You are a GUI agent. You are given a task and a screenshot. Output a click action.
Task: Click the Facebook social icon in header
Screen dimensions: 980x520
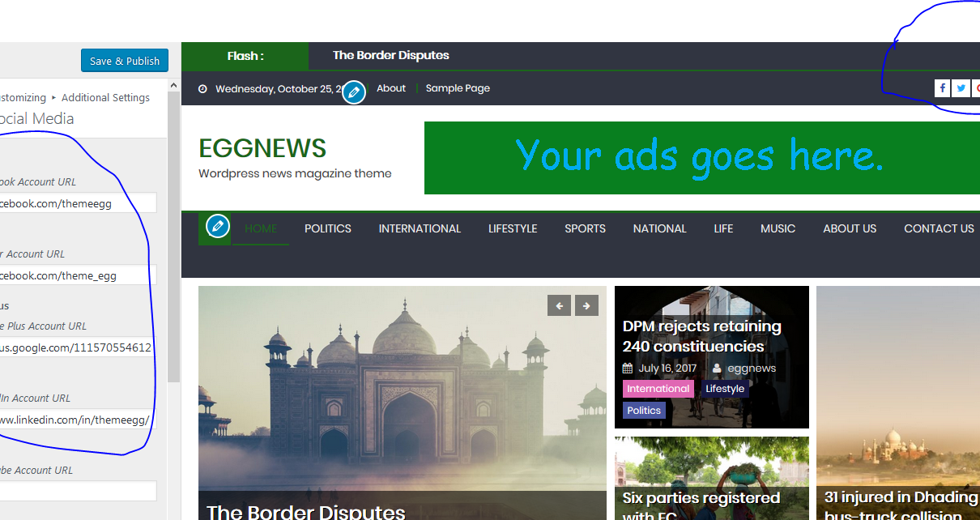point(942,88)
